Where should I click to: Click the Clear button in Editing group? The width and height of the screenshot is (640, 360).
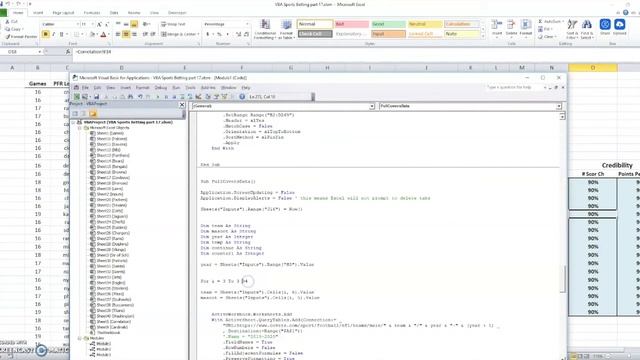[547, 37]
